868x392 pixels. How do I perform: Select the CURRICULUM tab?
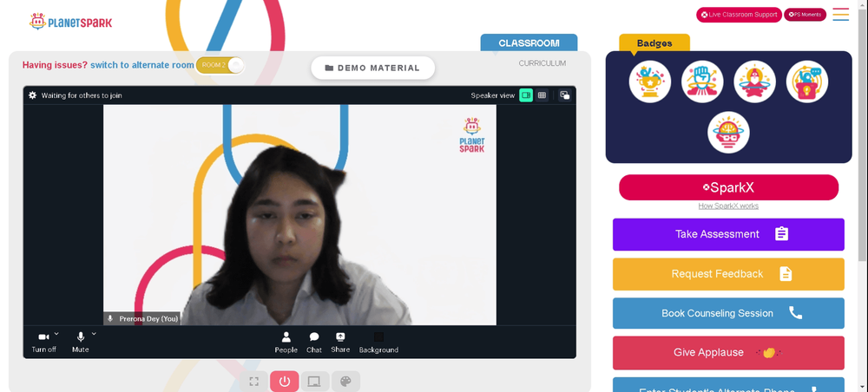(542, 63)
